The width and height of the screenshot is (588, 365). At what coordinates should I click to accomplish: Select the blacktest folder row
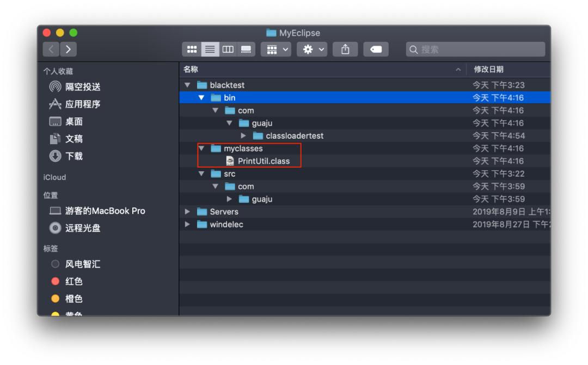(x=365, y=85)
